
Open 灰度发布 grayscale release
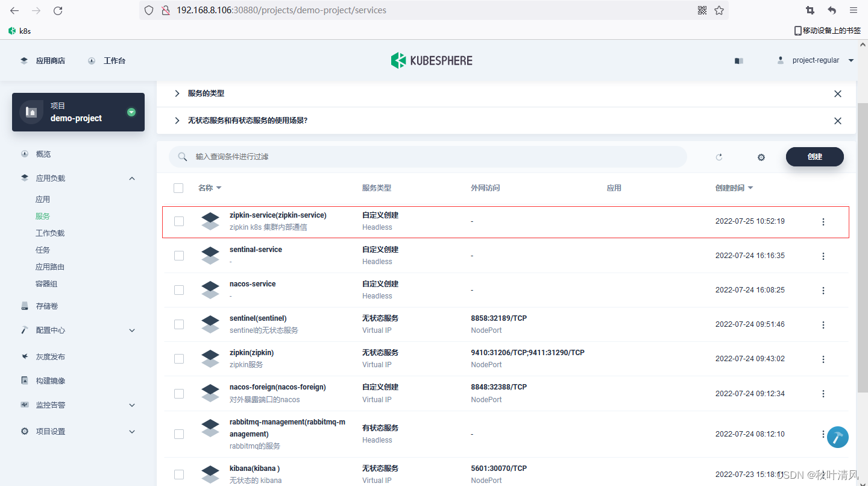click(51, 357)
